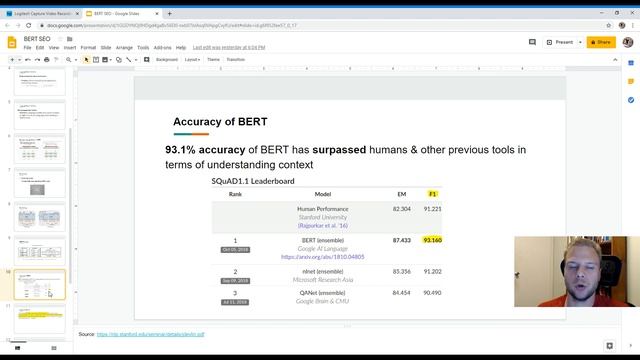The image size is (640, 360).
Task: Open the last edit version history link
Action: pyautogui.click(x=229, y=48)
